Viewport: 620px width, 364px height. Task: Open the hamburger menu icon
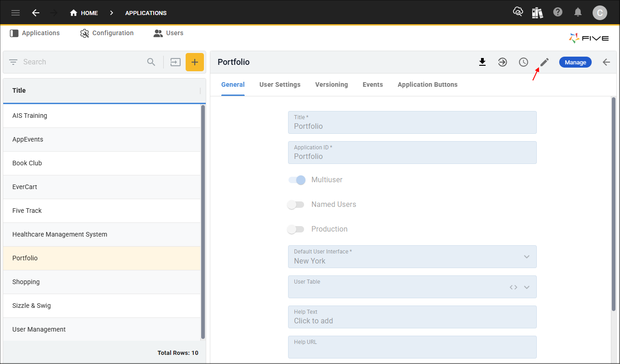pyautogui.click(x=16, y=13)
